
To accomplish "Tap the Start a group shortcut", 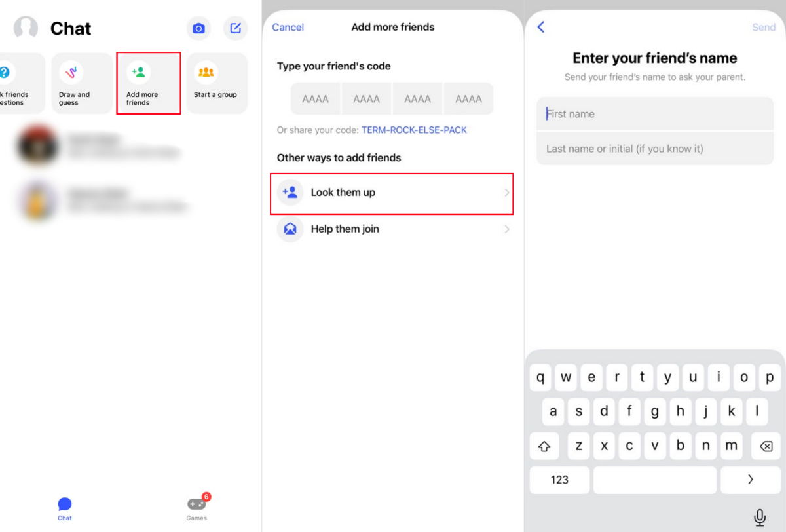I will [216, 83].
